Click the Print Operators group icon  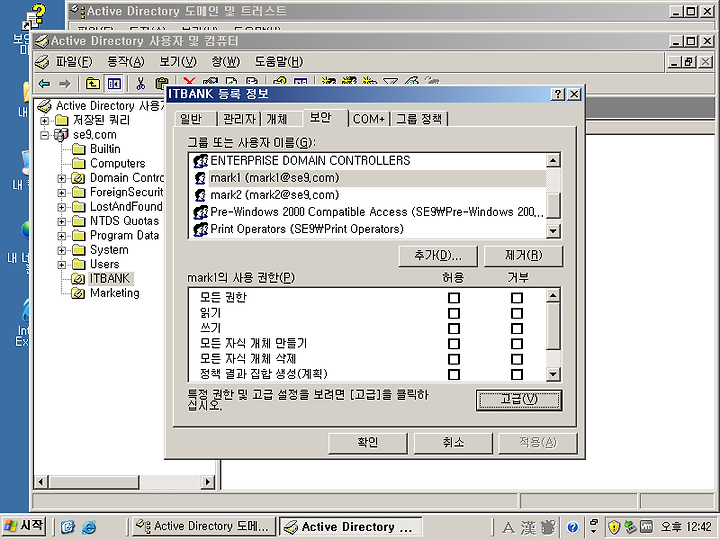point(200,229)
